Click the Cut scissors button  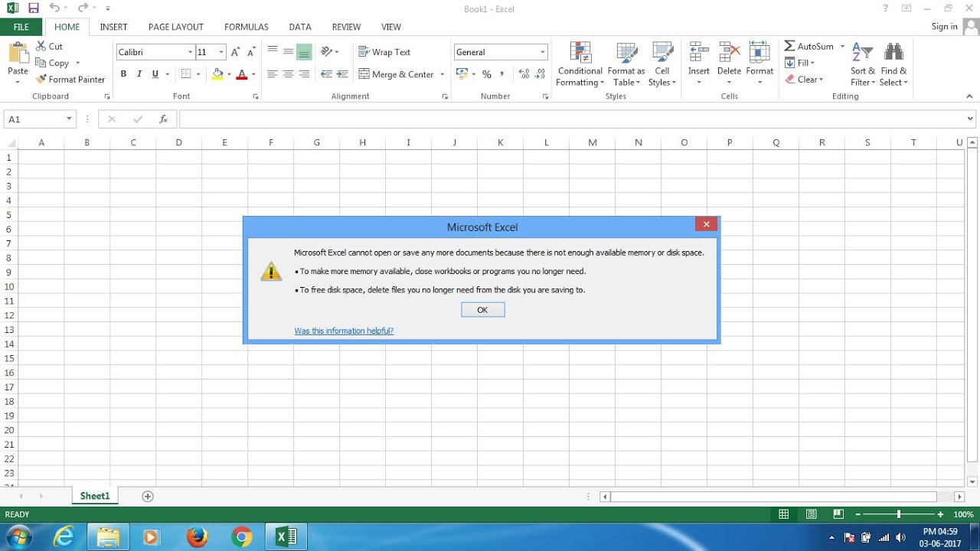tap(50, 47)
